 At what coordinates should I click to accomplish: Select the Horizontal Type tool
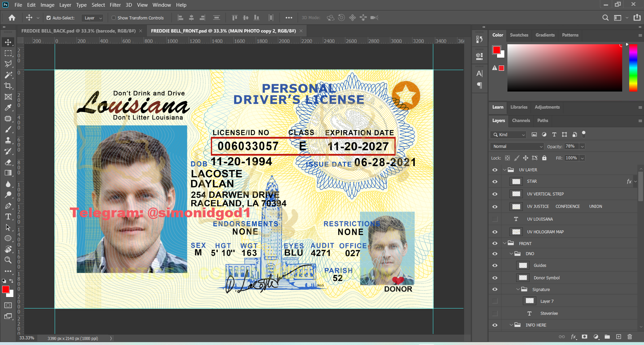pyautogui.click(x=8, y=217)
